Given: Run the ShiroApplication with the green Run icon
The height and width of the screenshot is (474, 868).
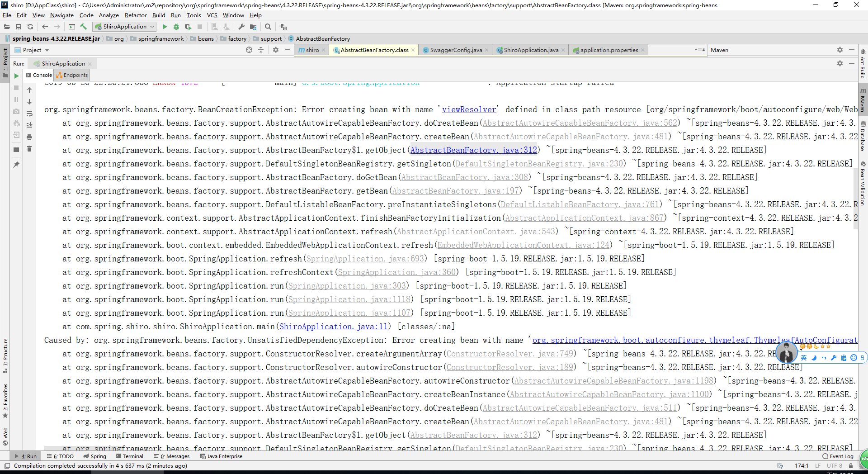Looking at the screenshot, I should [165, 27].
